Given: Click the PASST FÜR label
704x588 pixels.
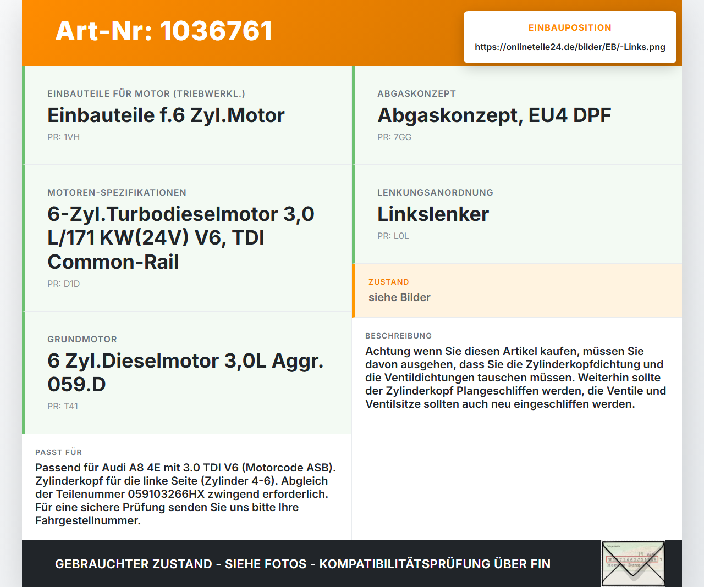Looking at the screenshot, I should tap(58, 452).
